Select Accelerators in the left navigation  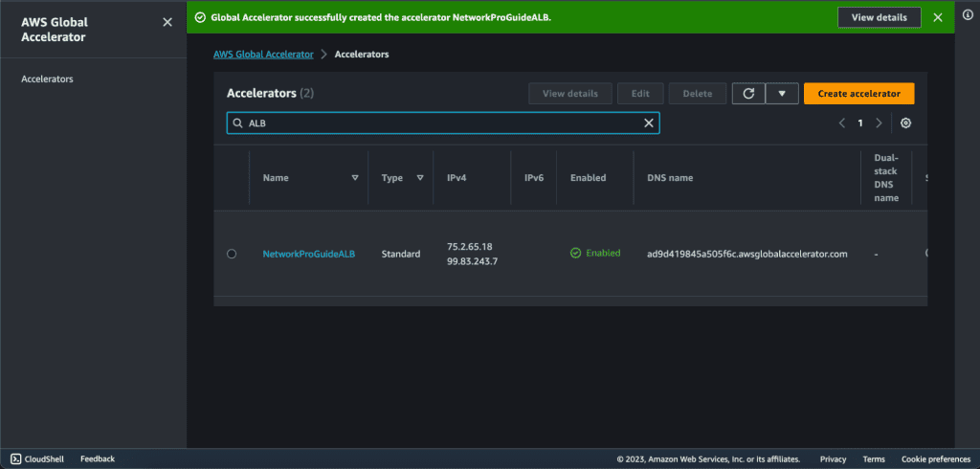coord(47,79)
